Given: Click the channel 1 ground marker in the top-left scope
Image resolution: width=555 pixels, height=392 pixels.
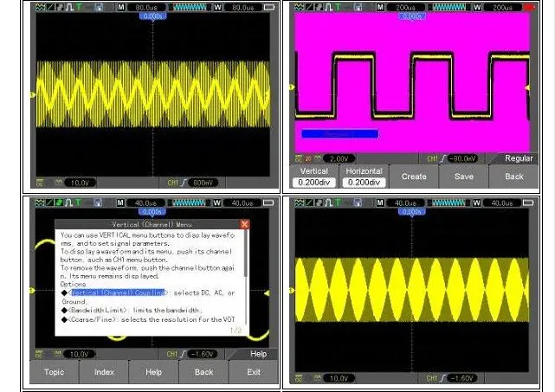Looking at the screenshot, I should click(33, 94).
